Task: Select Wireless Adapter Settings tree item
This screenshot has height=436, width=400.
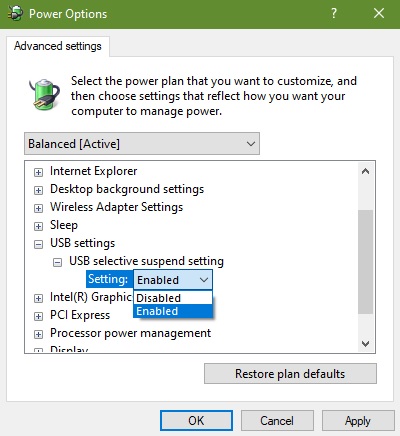Action: pyautogui.click(x=116, y=207)
